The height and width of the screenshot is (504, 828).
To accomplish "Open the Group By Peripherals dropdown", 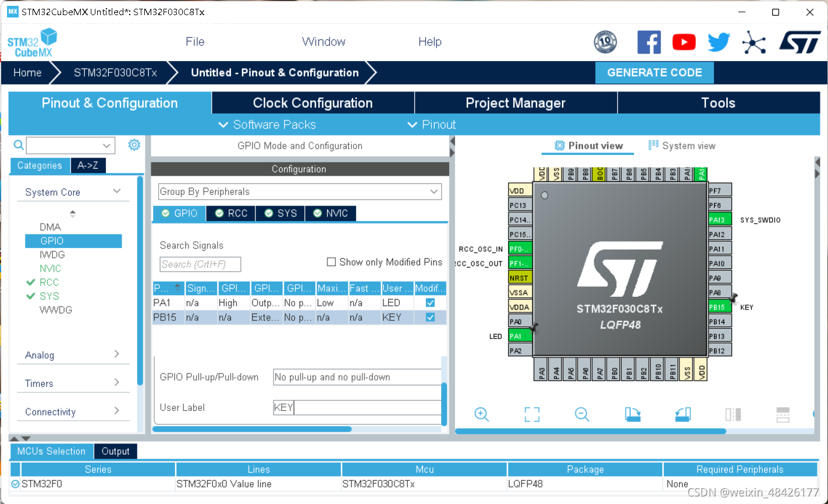I will tap(300, 191).
